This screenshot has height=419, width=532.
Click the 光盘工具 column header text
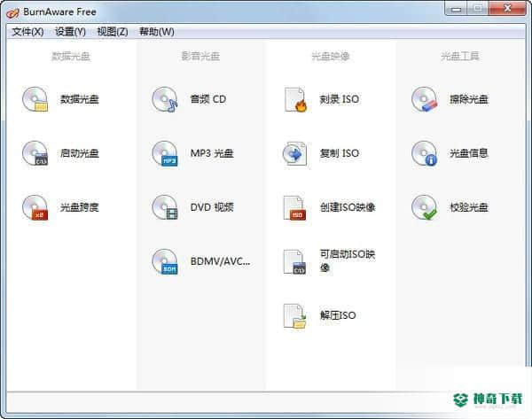tap(459, 56)
